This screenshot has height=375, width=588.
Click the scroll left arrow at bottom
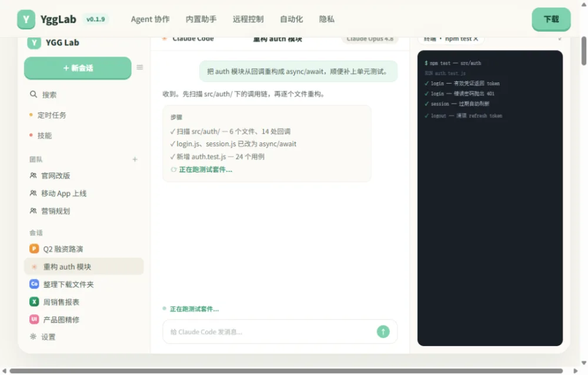4,371
